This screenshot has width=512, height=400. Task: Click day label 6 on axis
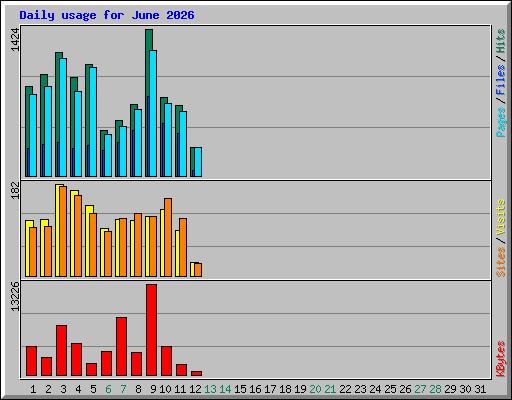pos(108,389)
